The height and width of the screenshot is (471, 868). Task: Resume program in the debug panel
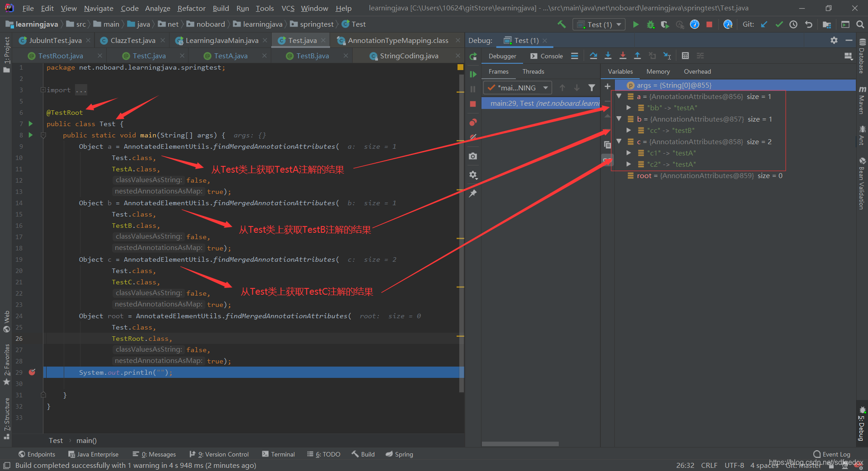click(x=473, y=74)
